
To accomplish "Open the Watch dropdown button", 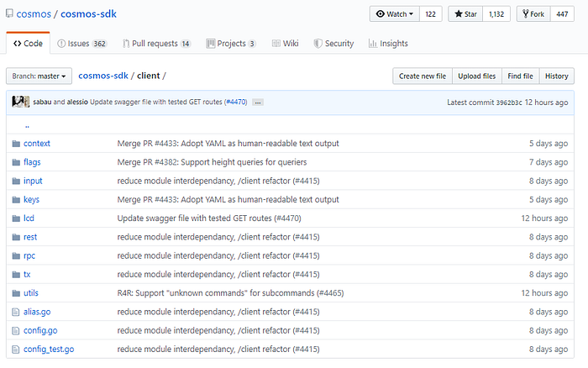I will pos(395,14).
